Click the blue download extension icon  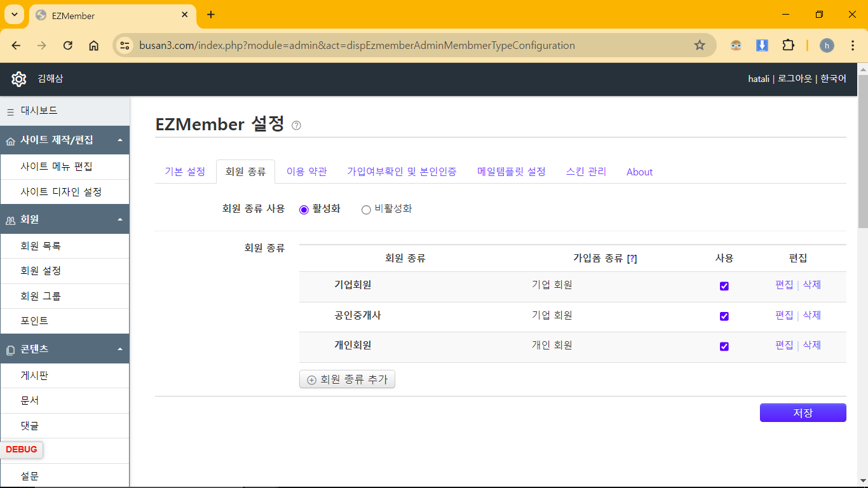click(x=762, y=45)
